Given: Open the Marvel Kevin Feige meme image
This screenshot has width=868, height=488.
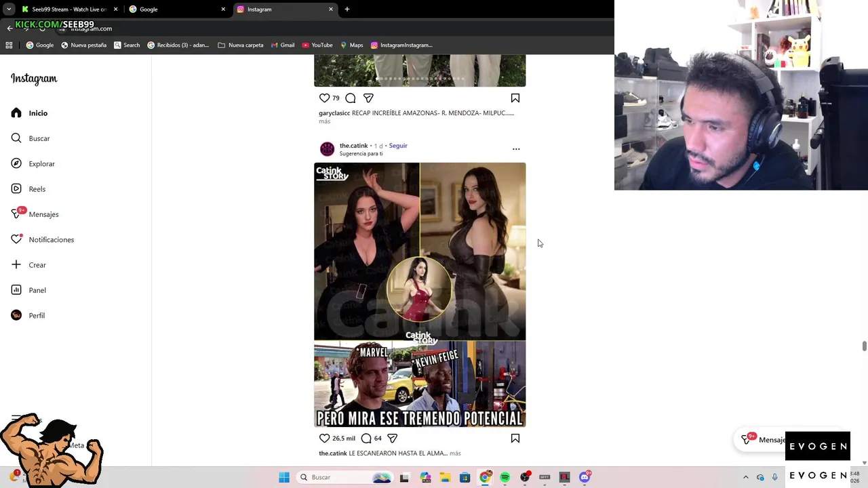Looking at the screenshot, I should (420, 384).
